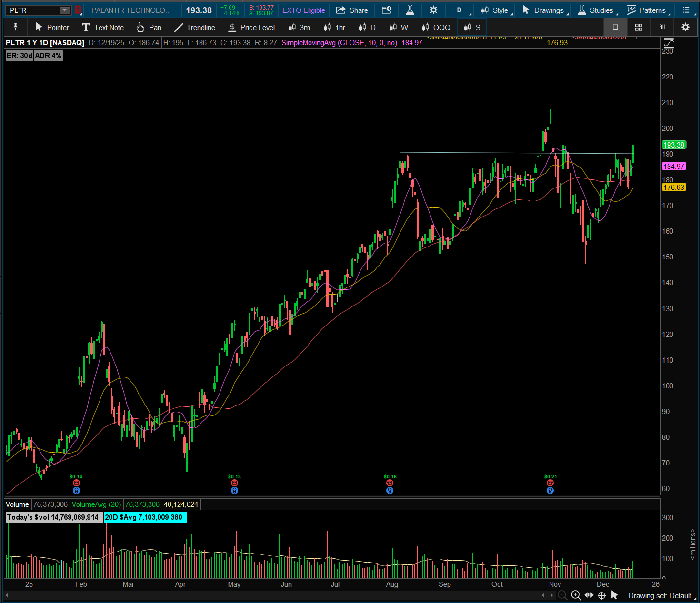The image size is (700, 603).
Task: Click the PALANTIR TECHNOLO... company name
Action: (131, 10)
